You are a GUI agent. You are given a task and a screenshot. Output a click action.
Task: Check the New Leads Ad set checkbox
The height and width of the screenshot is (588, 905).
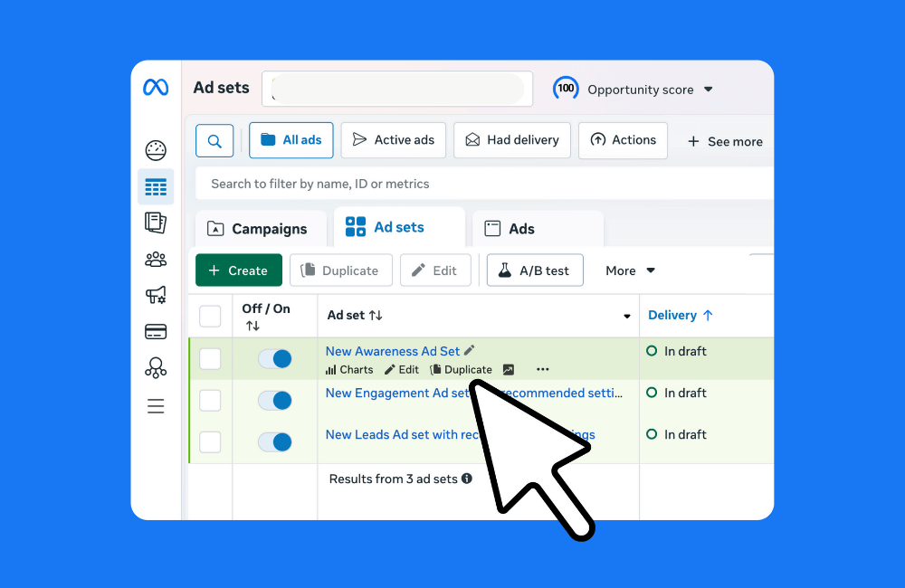(210, 441)
